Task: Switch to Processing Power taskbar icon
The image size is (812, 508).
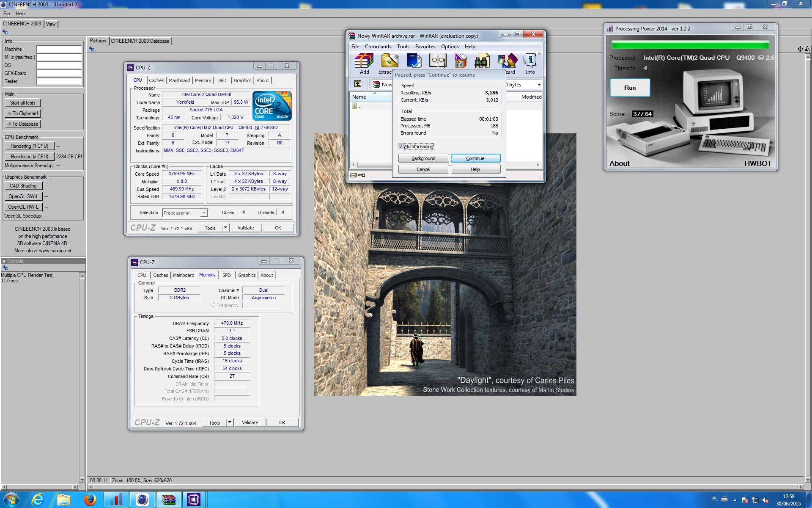Action: click(116, 500)
